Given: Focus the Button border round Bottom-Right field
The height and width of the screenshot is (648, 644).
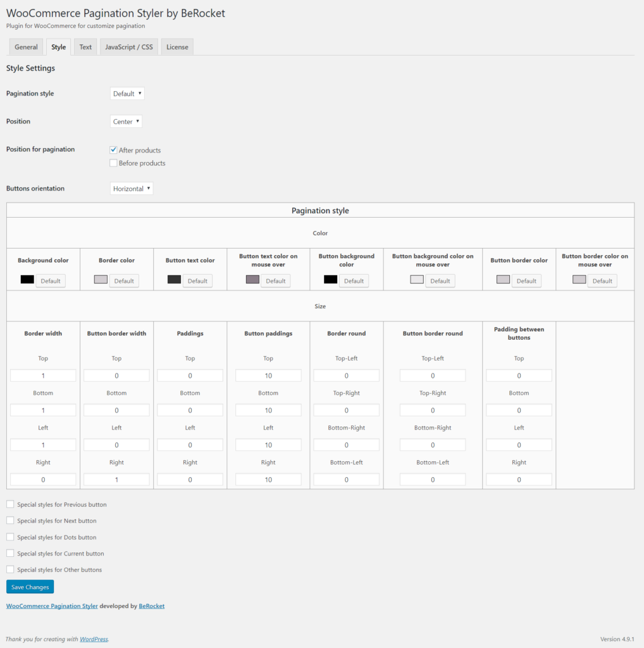Looking at the screenshot, I should click(433, 445).
